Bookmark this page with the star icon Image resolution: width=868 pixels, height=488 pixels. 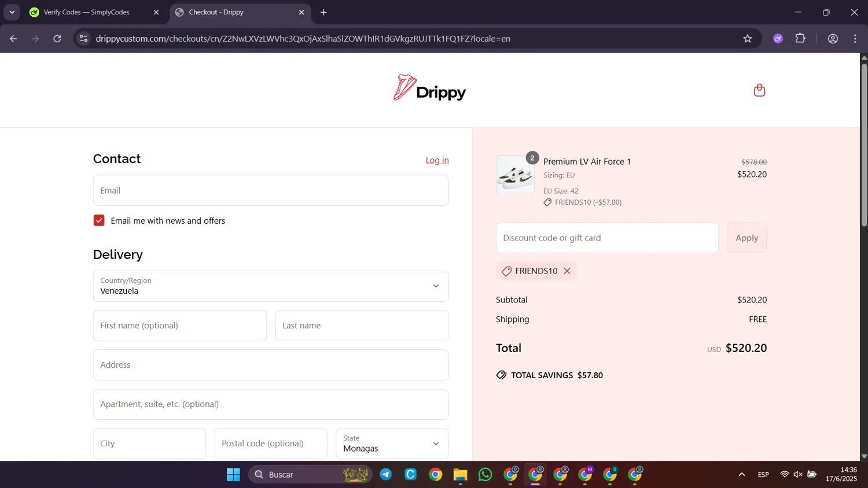click(748, 39)
